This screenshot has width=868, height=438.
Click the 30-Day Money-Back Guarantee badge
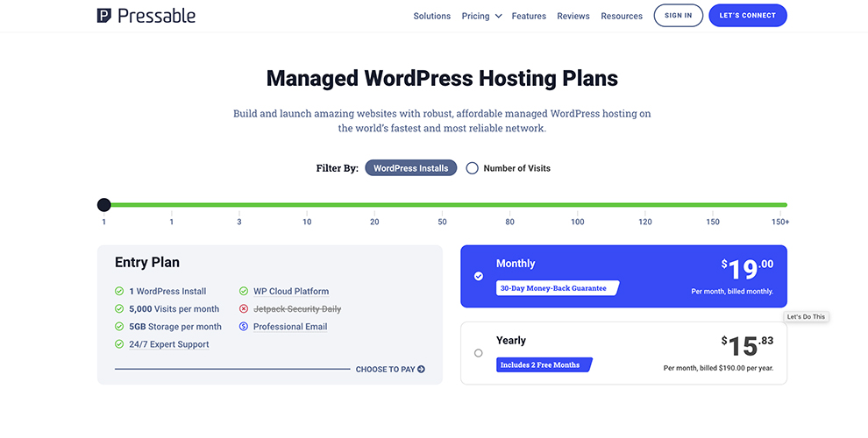(x=558, y=288)
